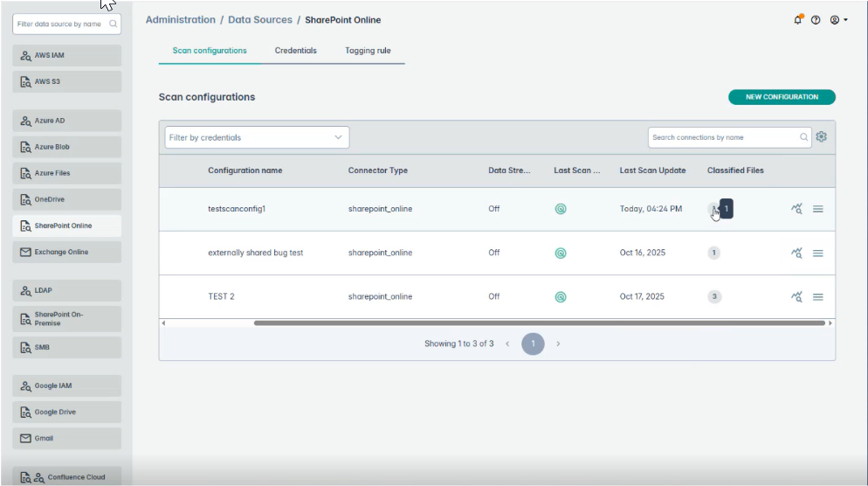Switch to the Tagging rule tab
This screenshot has width=868, height=486.
tap(368, 51)
